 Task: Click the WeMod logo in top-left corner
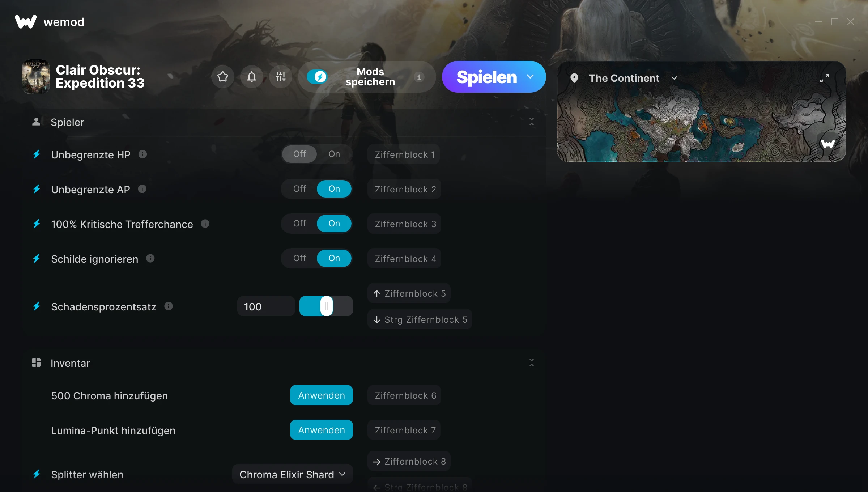pyautogui.click(x=26, y=22)
